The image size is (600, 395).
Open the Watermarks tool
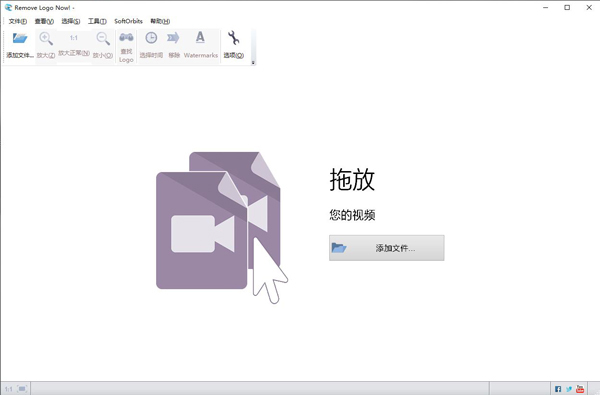click(x=201, y=45)
